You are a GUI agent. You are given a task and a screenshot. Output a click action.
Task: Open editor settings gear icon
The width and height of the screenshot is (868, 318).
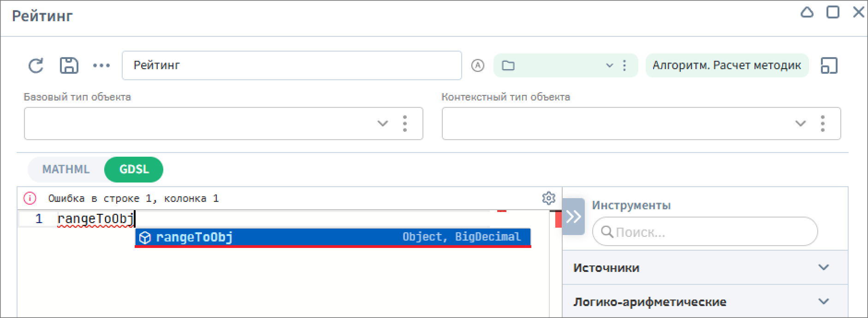click(548, 198)
